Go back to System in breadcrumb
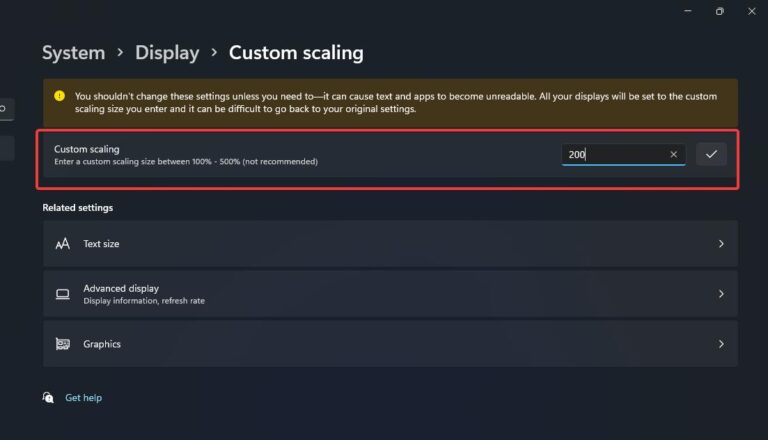768x440 pixels. coord(73,53)
